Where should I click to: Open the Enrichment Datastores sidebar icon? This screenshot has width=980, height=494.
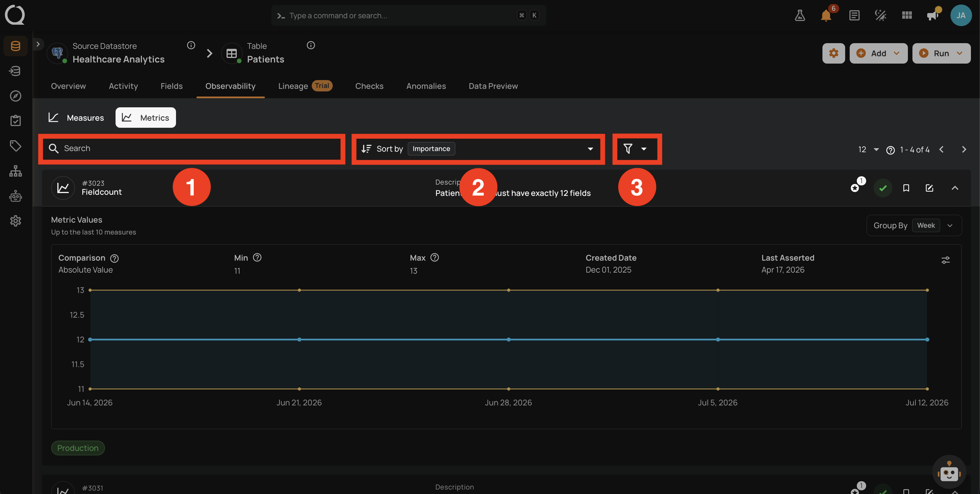(16, 71)
